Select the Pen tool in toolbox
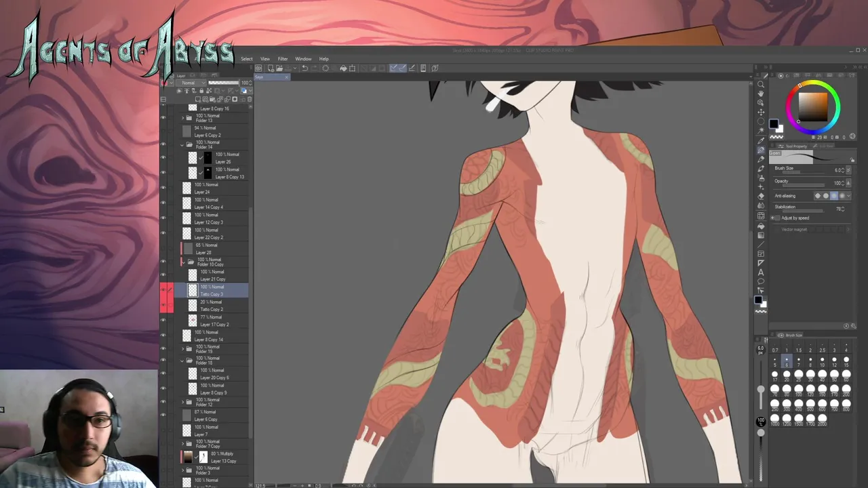Image resolution: width=868 pixels, height=488 pixels. pos(761,149)
